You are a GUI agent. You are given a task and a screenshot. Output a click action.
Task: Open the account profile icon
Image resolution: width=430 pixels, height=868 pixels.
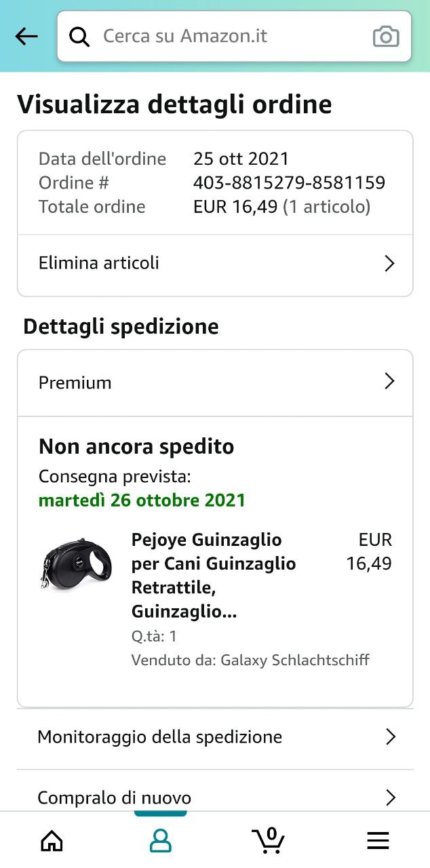tap(160, 840)
